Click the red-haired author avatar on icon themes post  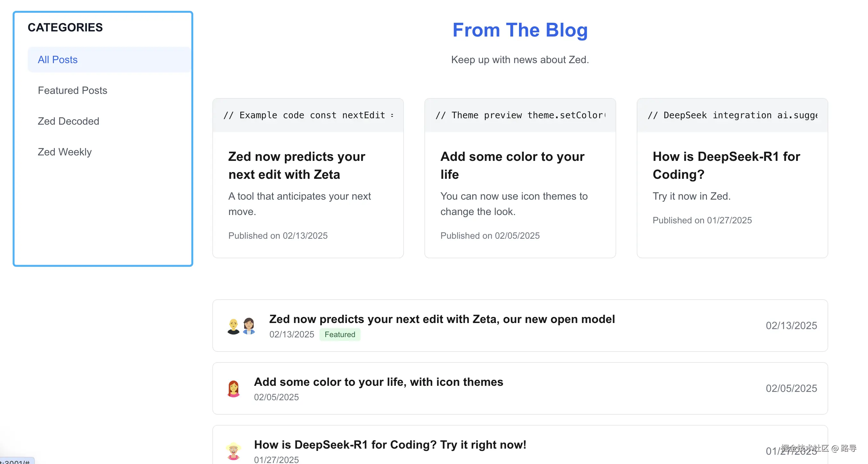coord(233,389)
